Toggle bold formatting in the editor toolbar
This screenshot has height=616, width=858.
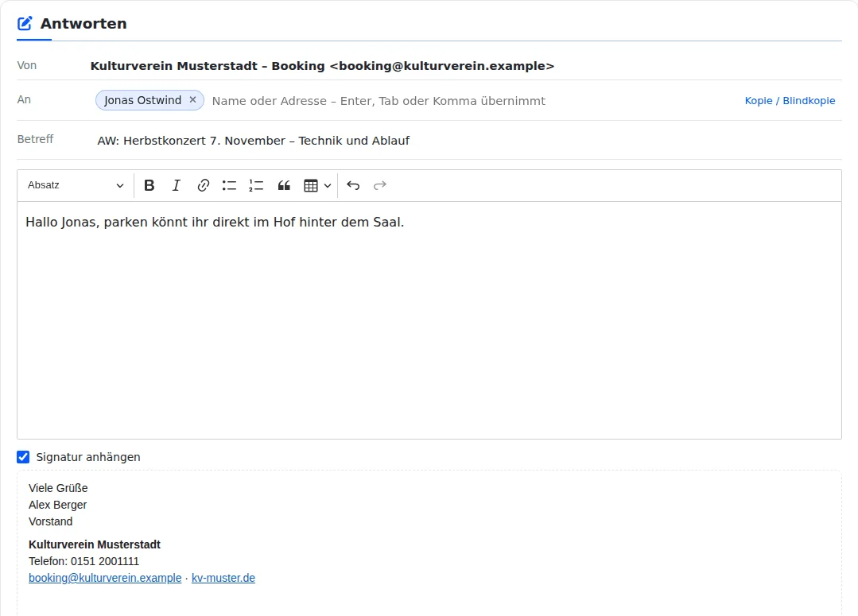pyautogui.click(x=149, y=185)
